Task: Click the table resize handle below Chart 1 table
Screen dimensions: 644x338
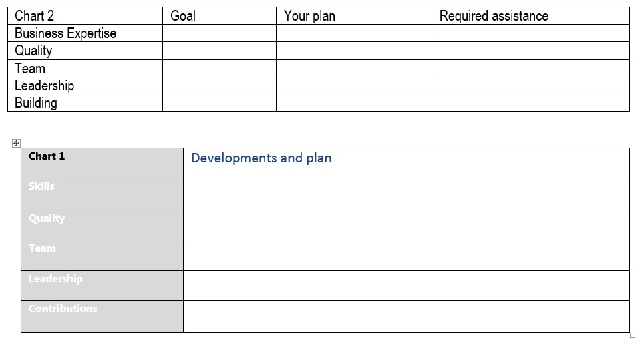Action: [x=632, y=335]
